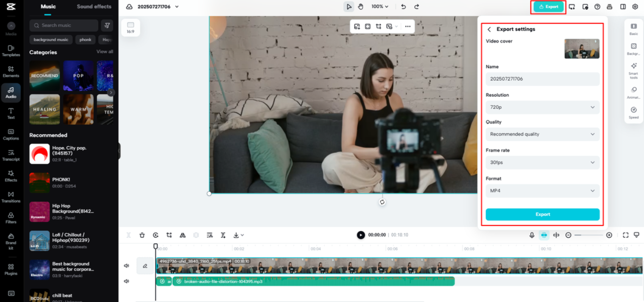The width and height of the screenshot is (644, 302).
Task: Open the Transitions panel in sidebar
Action: point(11,197)
